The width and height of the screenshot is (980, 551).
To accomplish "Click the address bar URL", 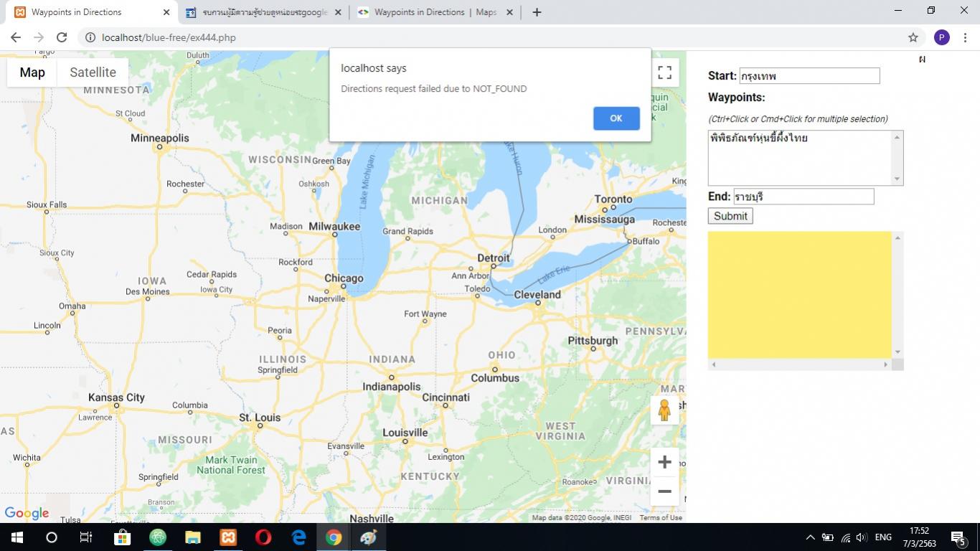I will [x=169, y=37].
